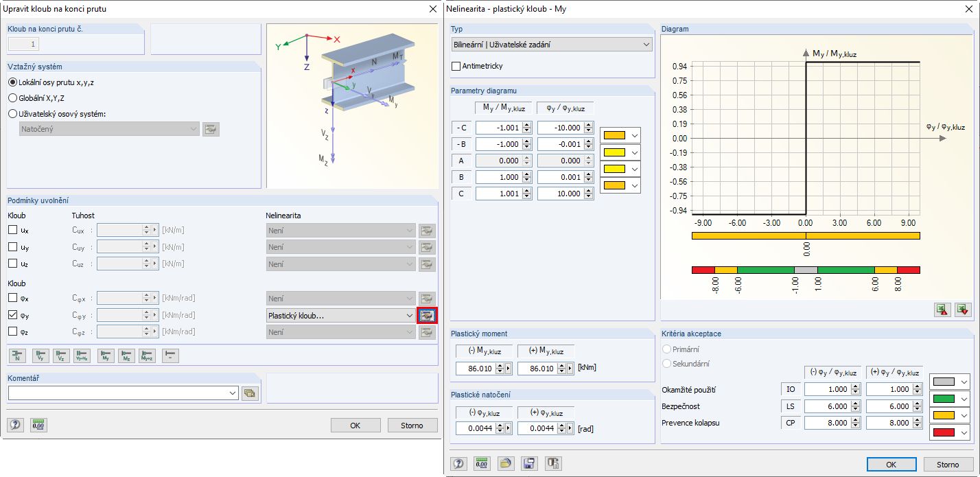Open the comment library icon beside Komentář
The height and width of the screenshot is (477, 980).
(x=249, y=393)
